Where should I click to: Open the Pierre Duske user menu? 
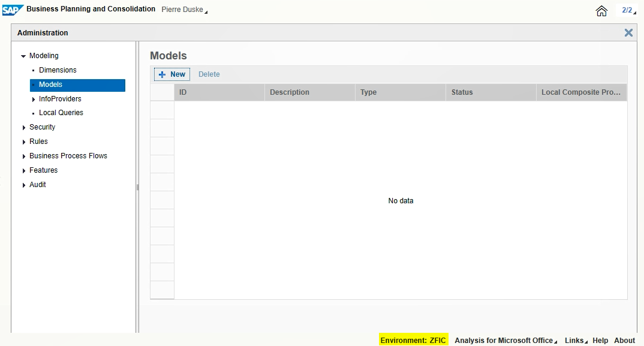[185, 10]
